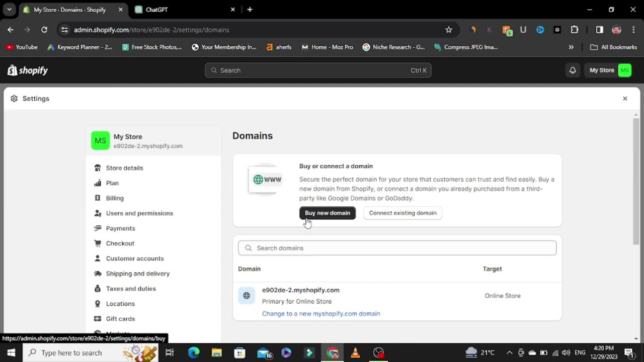Click the Checkout cart icon
This screenshot has height=362, width=644.
98,243
